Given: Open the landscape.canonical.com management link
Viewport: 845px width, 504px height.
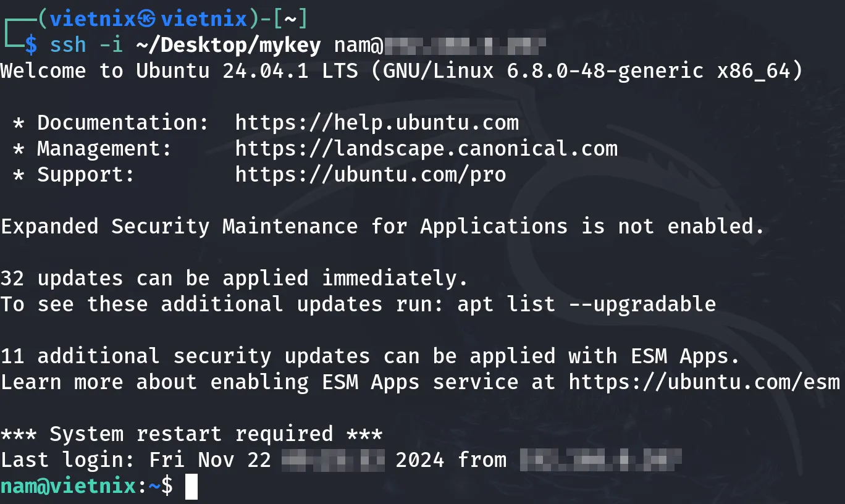Looking at the screenshot, I should [426, 149].
